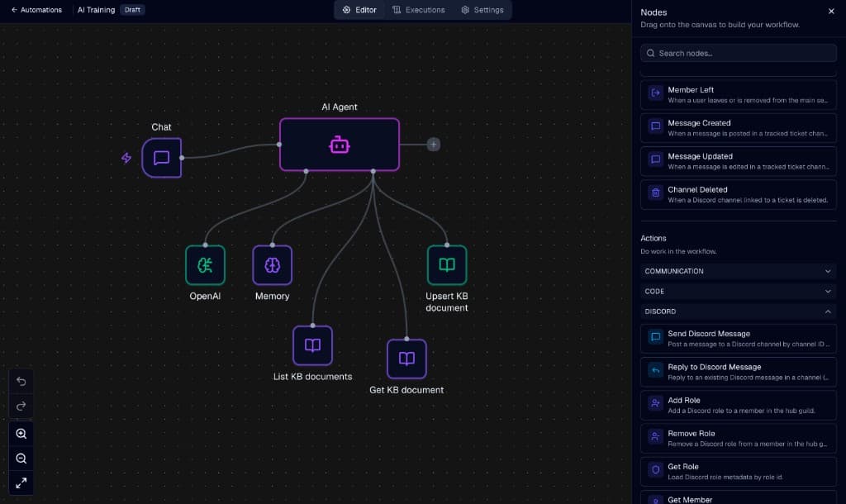Open the List KB documents node
The width and height of the screenshot is (846, 504).
pyautogui.click(x=312, y=345)
